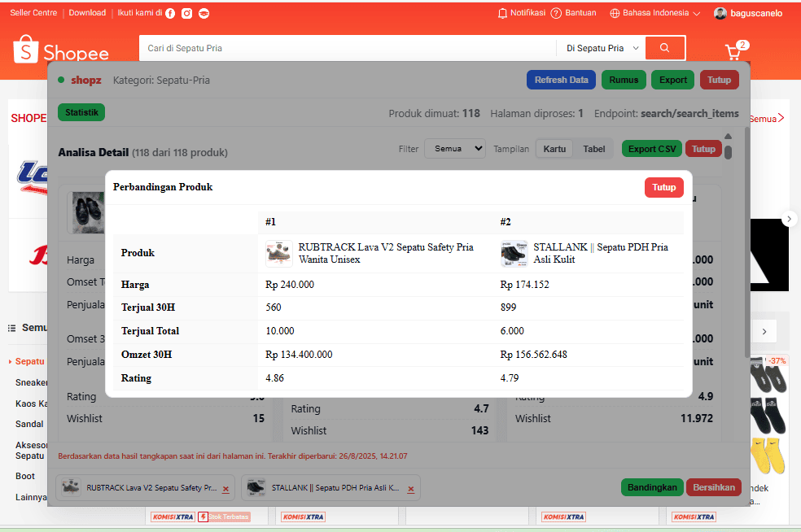Open the Seller Centre link
The width and height of the screenshot is (801, 532).
(33, 13)
